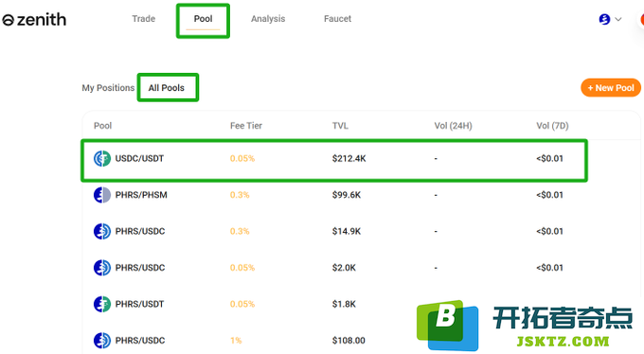
Task: Click the PHRS/USDT token pair icon
Action: tap(102, 305)
